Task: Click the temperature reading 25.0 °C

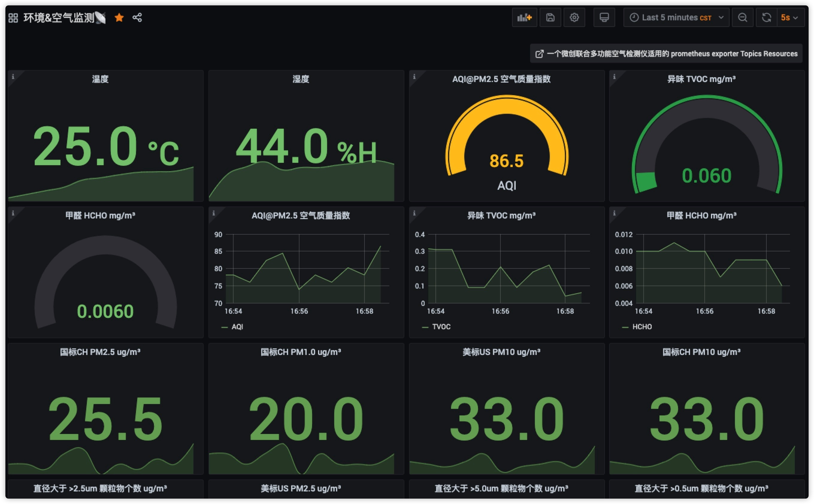Action: pos(106,146)
